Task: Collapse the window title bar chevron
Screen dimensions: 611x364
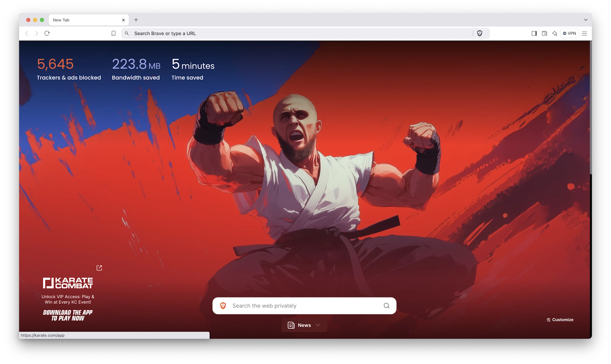Action: coord(586,20)
